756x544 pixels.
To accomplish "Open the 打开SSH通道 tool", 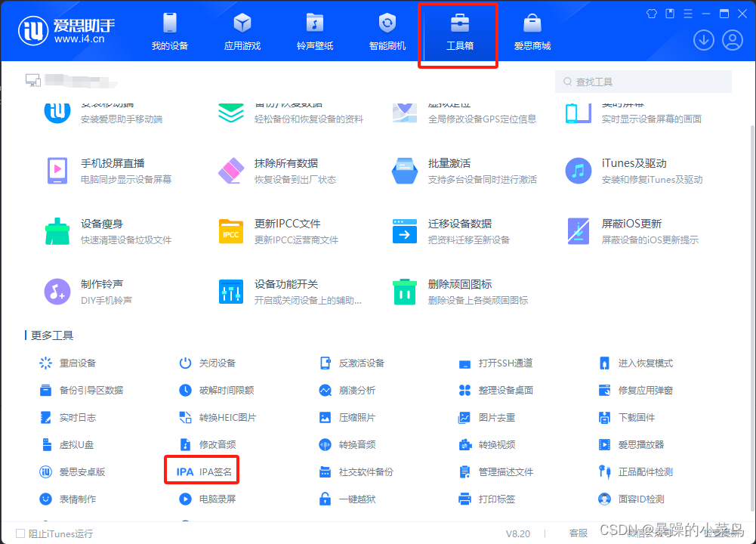I will click(495, 363).
